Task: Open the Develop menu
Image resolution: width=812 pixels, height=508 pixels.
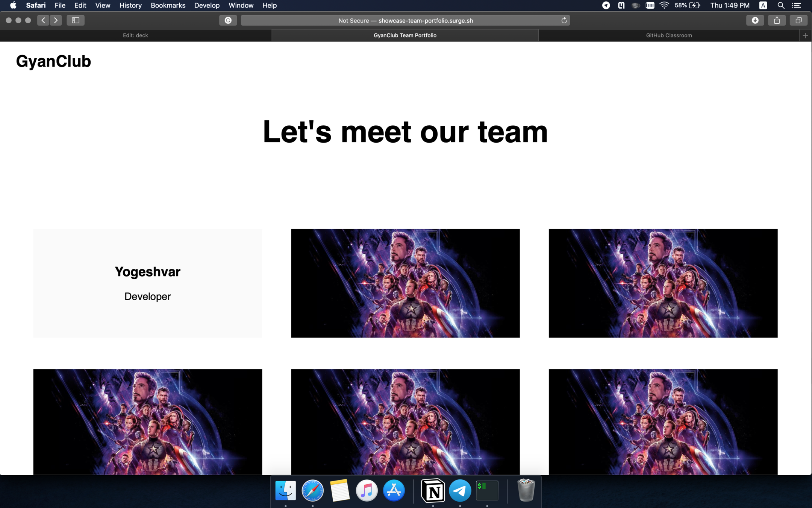Action: [207, 5]
